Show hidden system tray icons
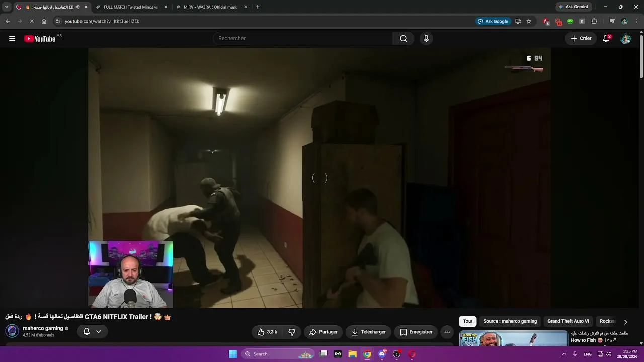The height and width of the screenshot is (362, 644). coord(563,354)
